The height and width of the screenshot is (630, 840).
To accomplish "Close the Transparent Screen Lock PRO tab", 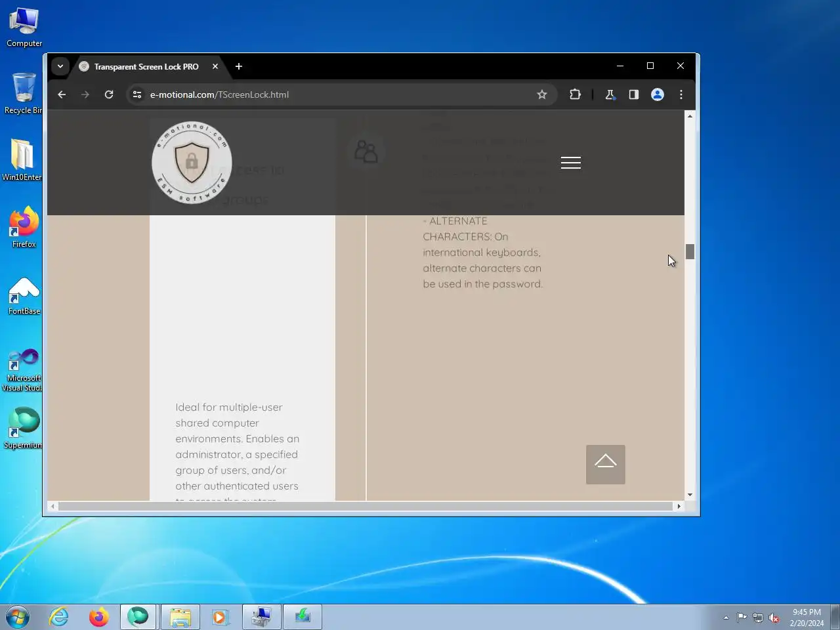I will point(215,66).
